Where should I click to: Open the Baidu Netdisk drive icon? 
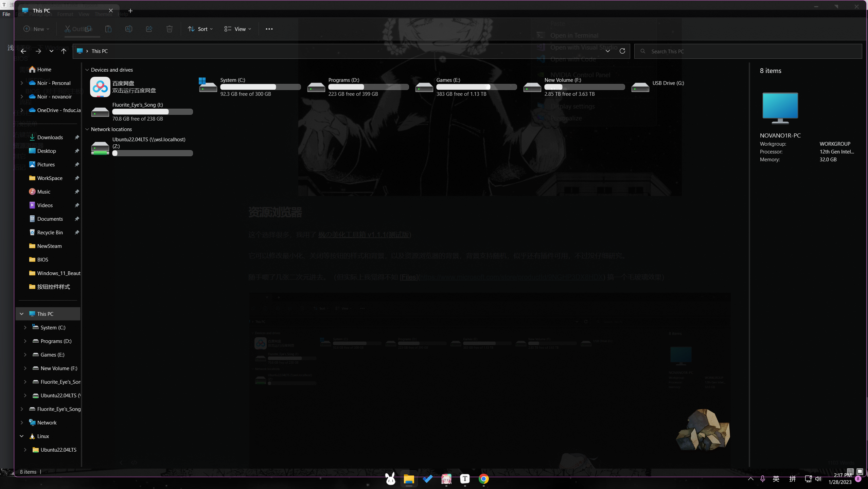100,87
